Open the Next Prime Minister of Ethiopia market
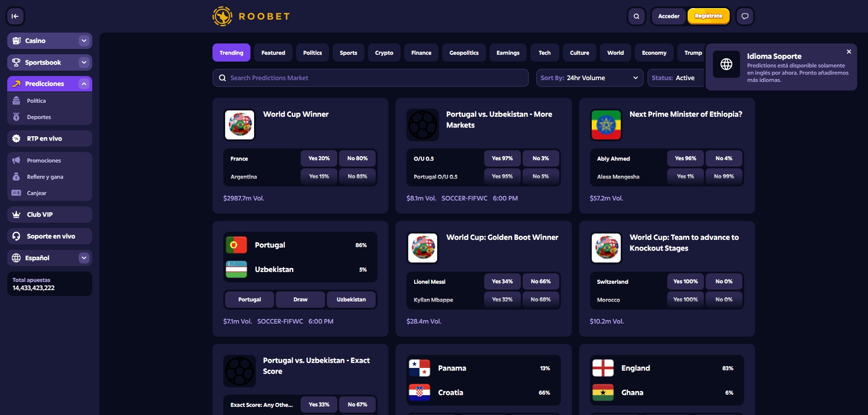Screen dimensions: 868x415 pos(686,114)
